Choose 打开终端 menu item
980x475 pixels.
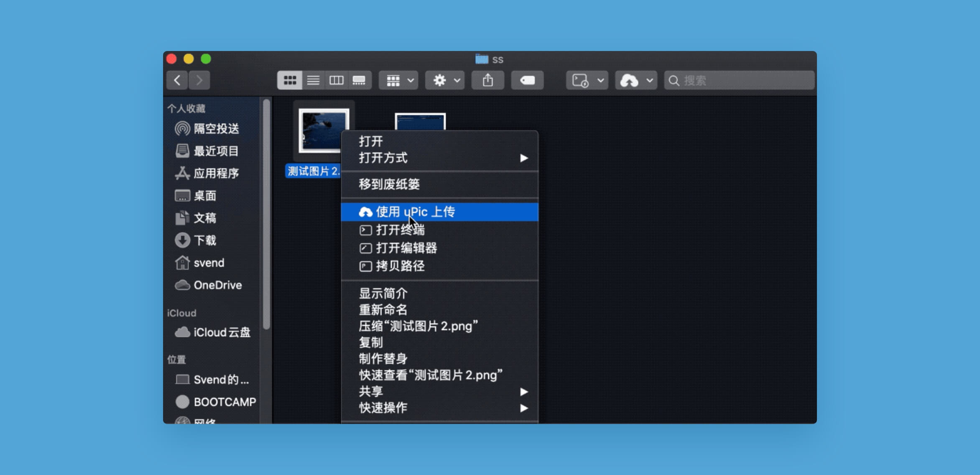440,230
